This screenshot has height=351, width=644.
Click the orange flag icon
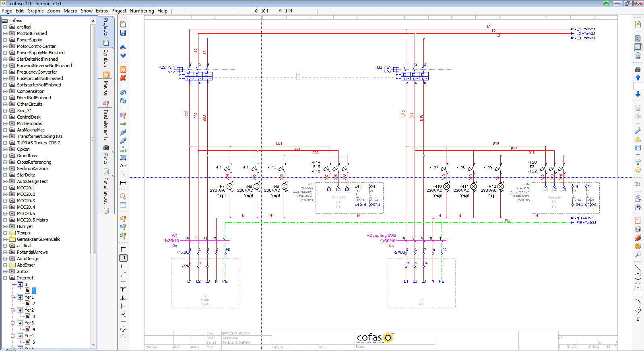click(x=123, y=219)
